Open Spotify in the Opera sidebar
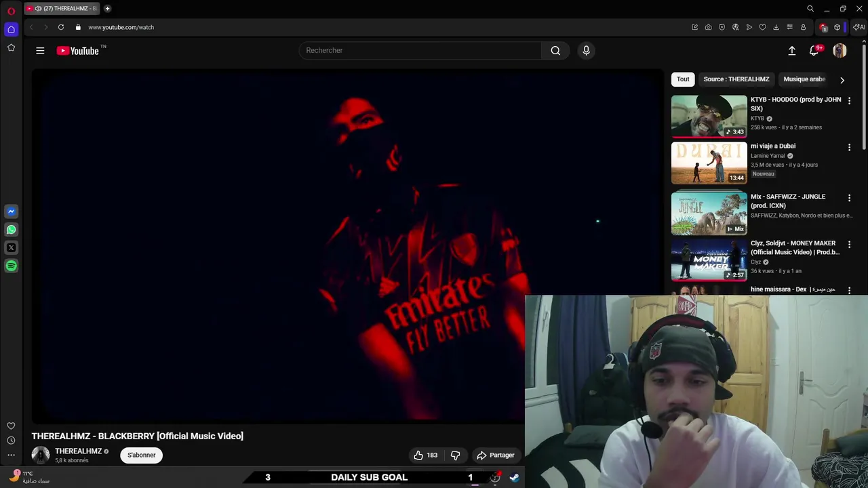This screenshot has height=488, width=868. pos(11,266)
